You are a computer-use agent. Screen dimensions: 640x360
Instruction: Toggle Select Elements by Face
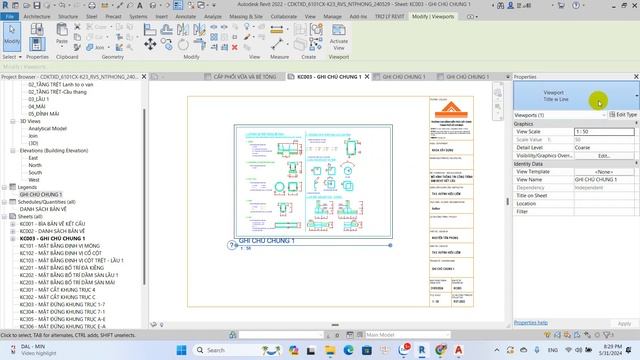(577, 335)
